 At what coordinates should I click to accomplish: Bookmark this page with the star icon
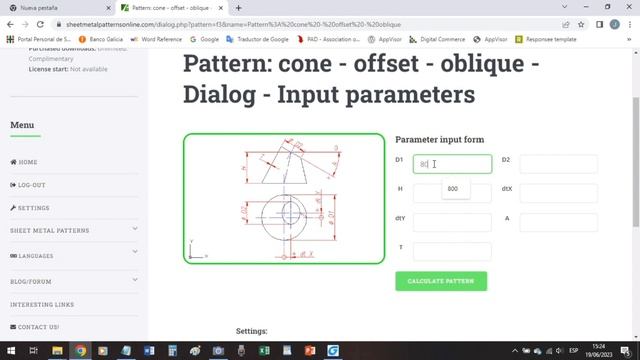click(581, 24)
